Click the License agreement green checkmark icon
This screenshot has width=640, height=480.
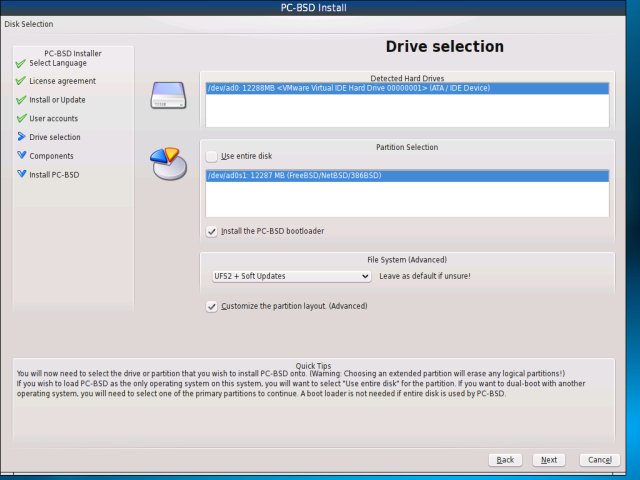[x=20, y=82]
